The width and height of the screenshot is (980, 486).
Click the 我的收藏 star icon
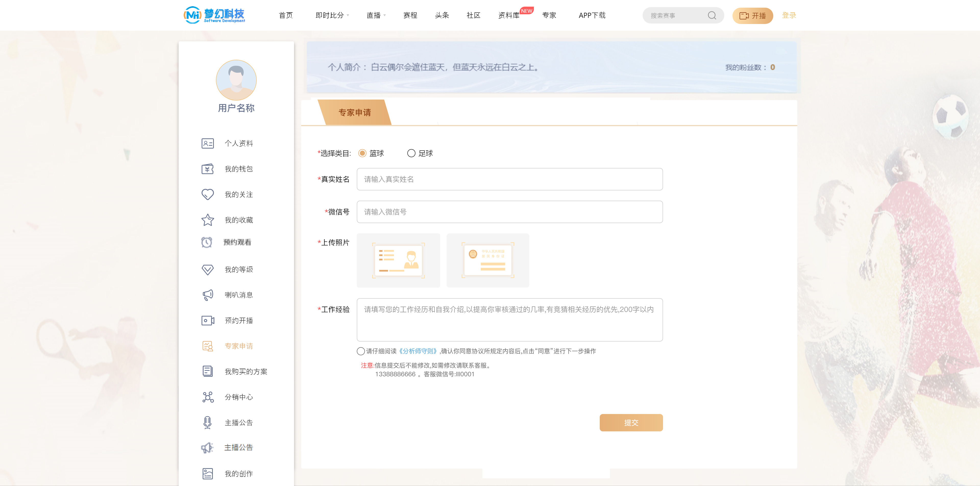(207, 220)
